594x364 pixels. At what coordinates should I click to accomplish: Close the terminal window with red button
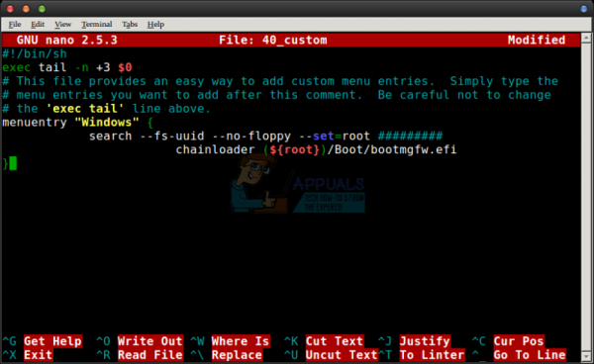[x=10, y=8]
